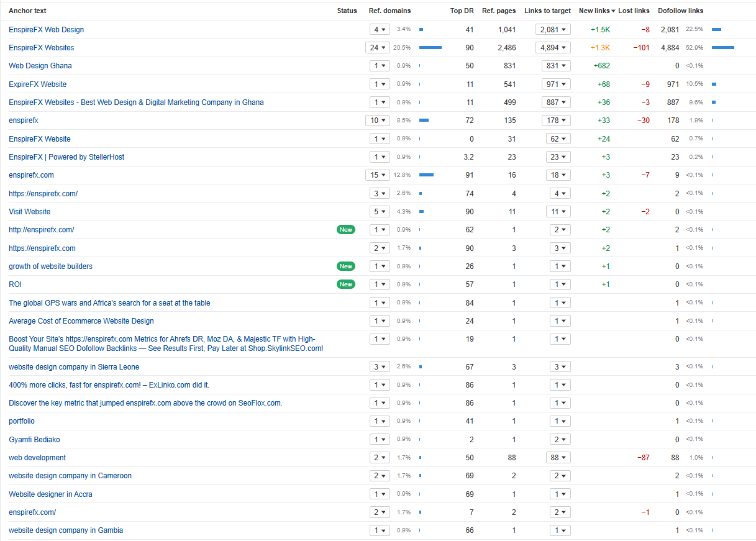Sort by Ref. domains column header
The height and width of the screenshot is (541, 756).
coord(389,11)
